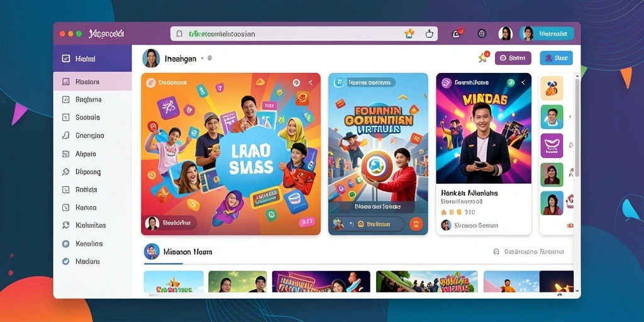The image size is (644, 322).
Task: Click the star bookmark icon in address bar
Action: [409, 34]
